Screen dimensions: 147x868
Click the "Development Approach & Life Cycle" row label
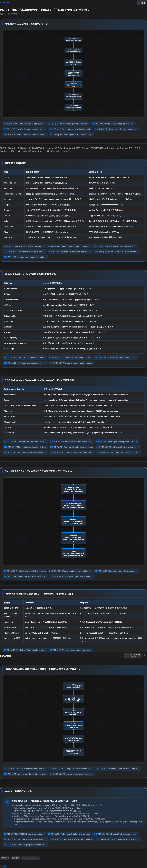pyautogui.click(x=20, y=405)
